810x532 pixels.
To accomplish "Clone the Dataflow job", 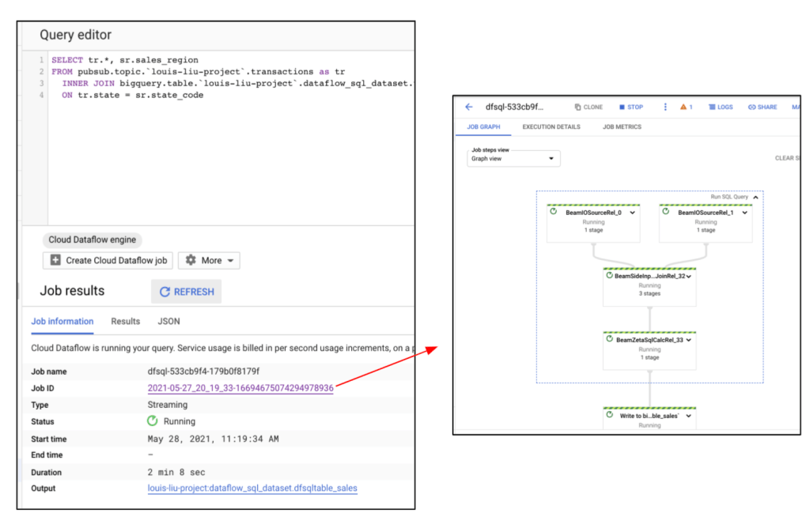I will [x=589, y=107].
